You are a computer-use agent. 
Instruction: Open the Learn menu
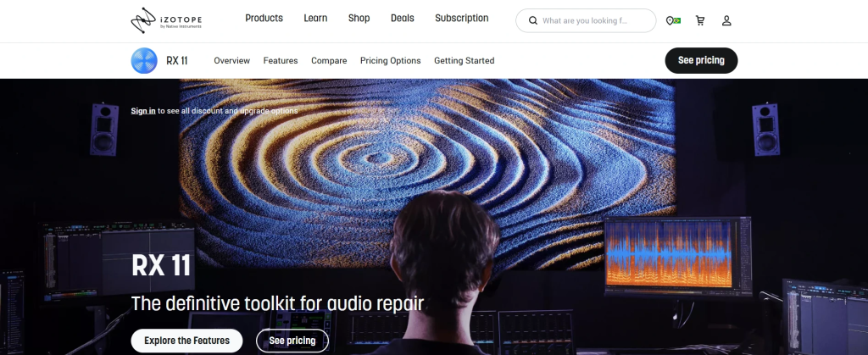pos(315,18)
